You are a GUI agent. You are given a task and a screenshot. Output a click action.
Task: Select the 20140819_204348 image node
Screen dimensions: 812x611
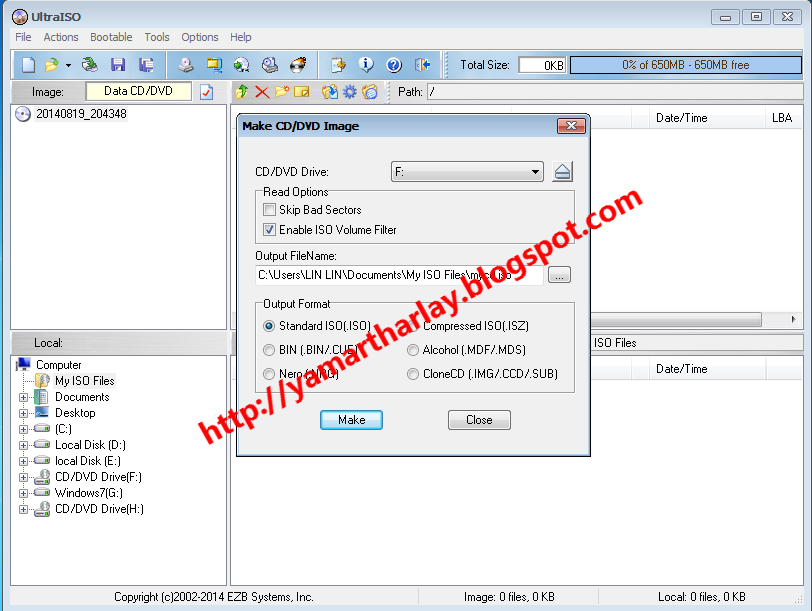81,114
